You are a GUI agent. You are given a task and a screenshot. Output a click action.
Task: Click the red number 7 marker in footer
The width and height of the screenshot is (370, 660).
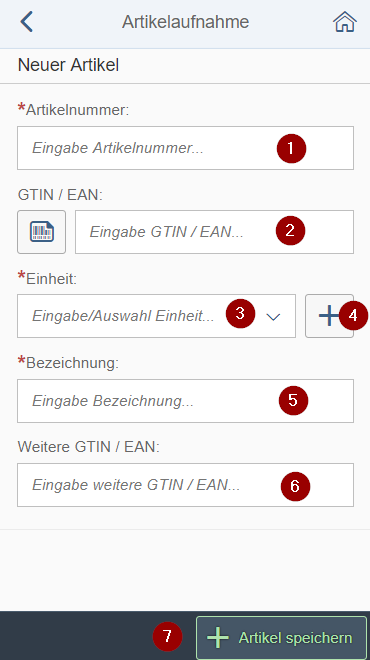tap(168, 637)
